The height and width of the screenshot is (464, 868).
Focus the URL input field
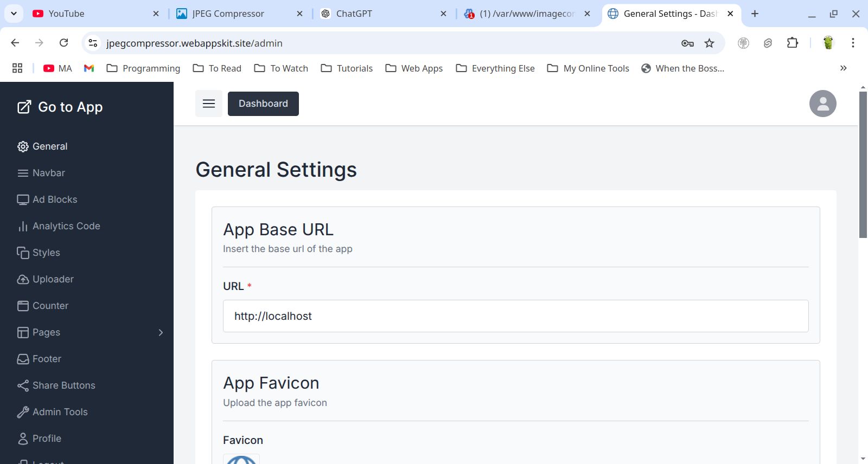(x=515, y=316)
